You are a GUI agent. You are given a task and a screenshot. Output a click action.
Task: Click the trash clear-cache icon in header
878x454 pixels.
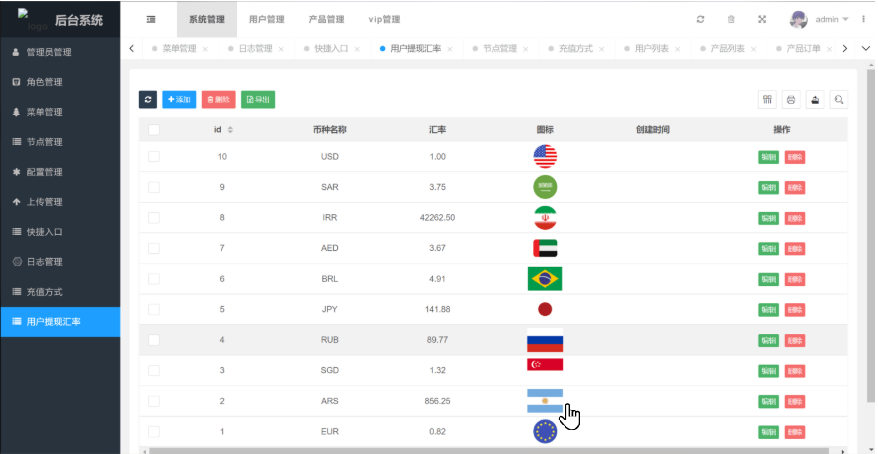tap(731, 20)
